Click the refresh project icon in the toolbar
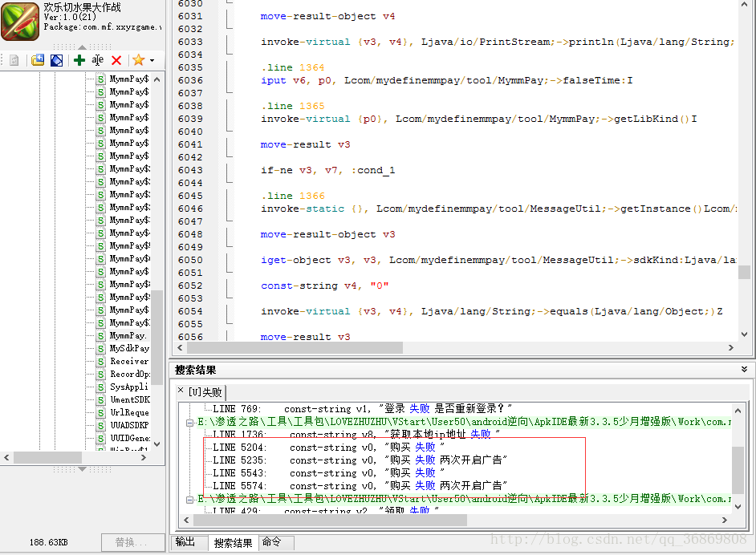This screenshot has width=756, height=555. click(14, 60)
